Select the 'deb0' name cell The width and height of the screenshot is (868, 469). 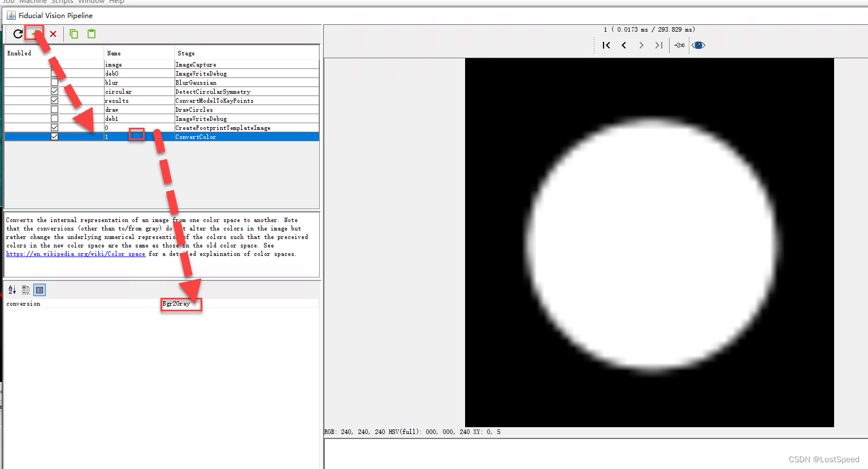[139, 73]
